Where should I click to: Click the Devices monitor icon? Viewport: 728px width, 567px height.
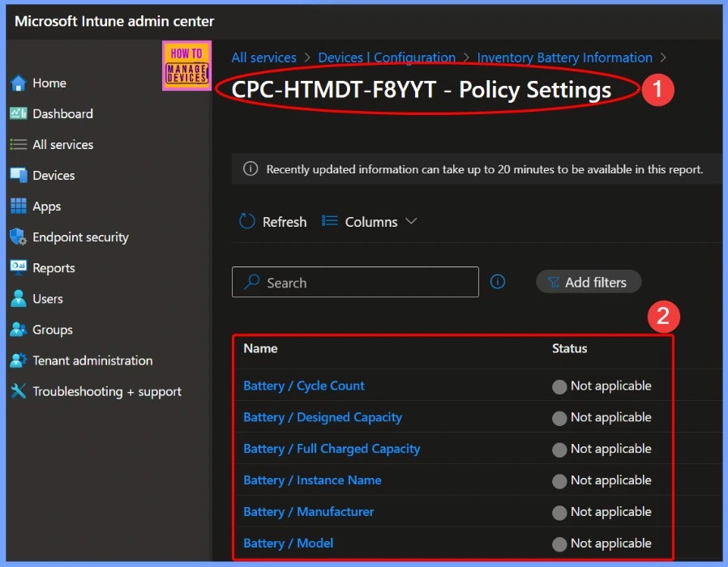tap(19, 176)
